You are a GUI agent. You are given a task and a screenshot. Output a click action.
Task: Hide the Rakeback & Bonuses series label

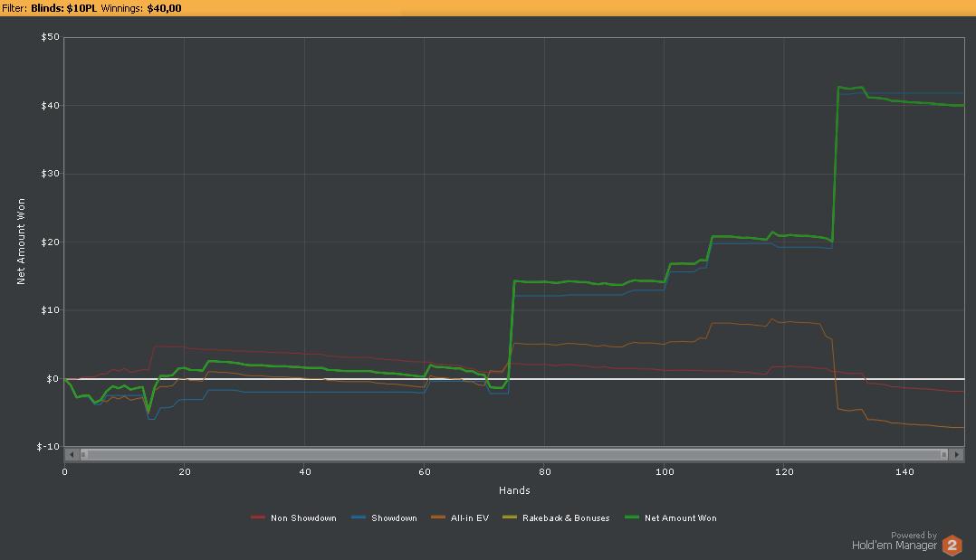click(x=566, y=518)
